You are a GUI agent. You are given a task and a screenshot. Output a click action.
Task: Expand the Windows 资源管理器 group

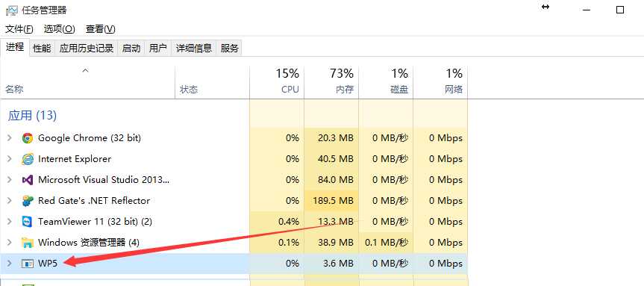(10, 243)
